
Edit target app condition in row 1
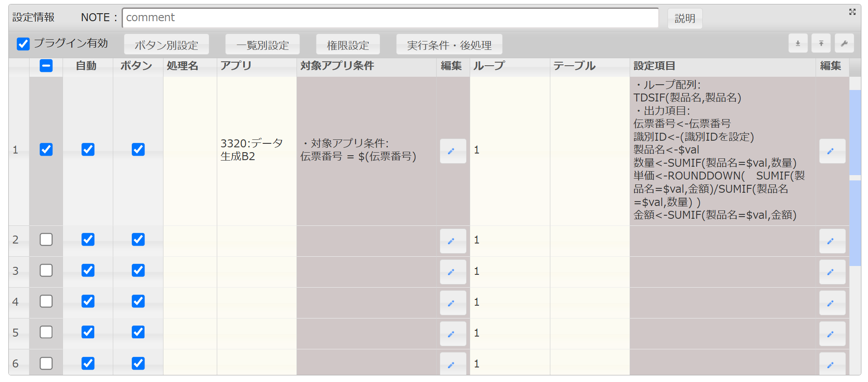(453, 151)
